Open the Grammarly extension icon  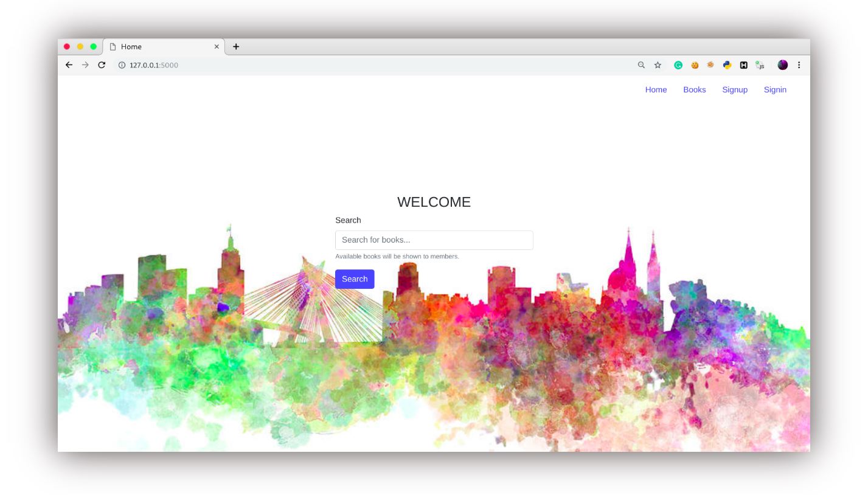pos(678,65)
